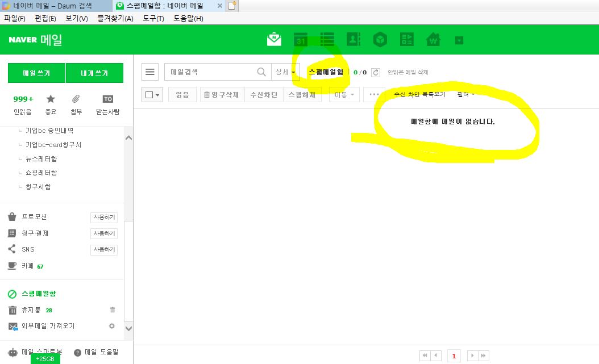This screenshot has height=364, width=599.
Task: Enable 프로모션 with its 사용하기 button
Action: click(x=104, y=217)
